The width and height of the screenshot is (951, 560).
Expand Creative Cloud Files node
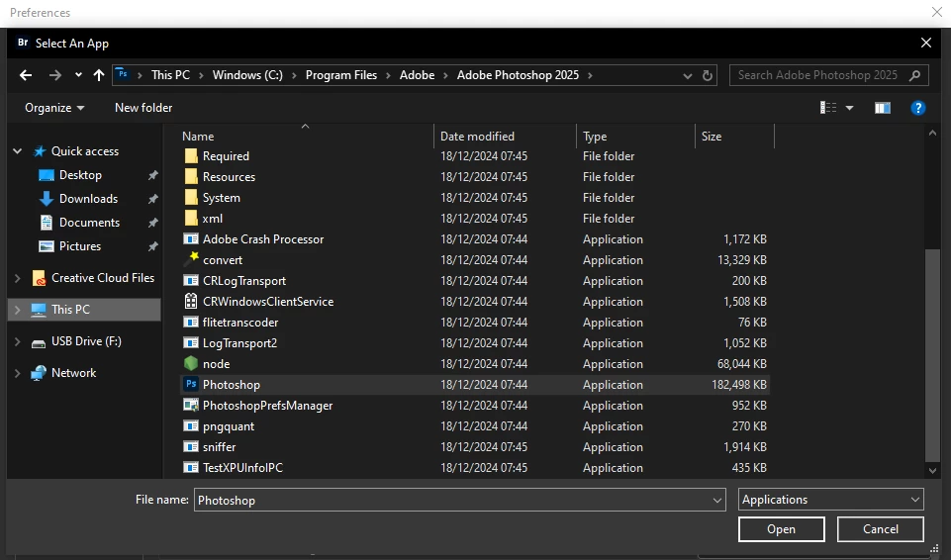[x=18, y=278]
